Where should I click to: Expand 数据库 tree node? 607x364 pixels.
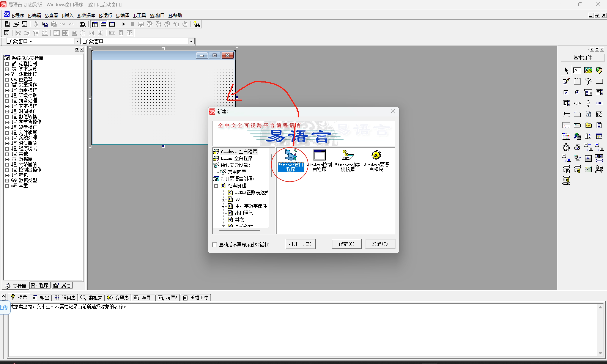click(x=7, y=160)
